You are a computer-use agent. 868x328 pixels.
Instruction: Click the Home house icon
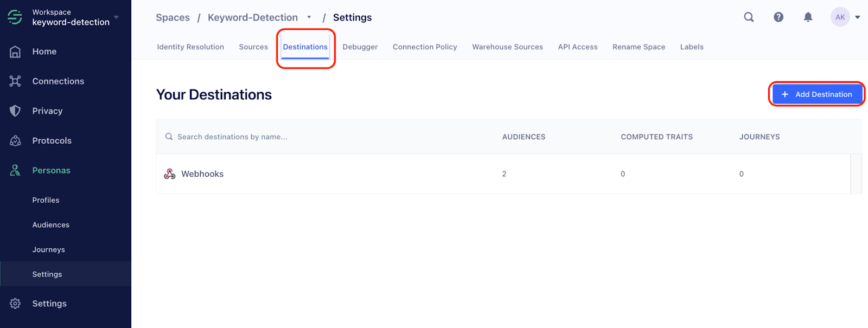click(15, 52)
